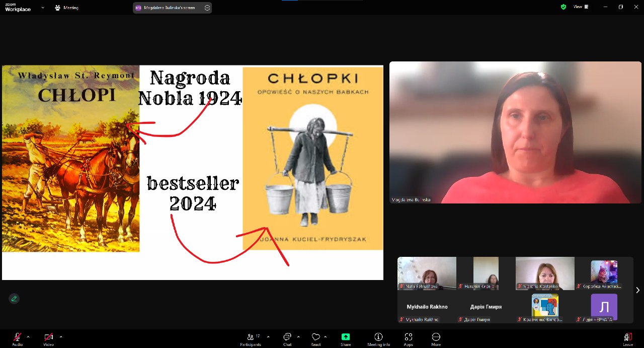Open the Zoom Workplace dropdown arrow
644x348 pixels.
click(x=43, y=8)
